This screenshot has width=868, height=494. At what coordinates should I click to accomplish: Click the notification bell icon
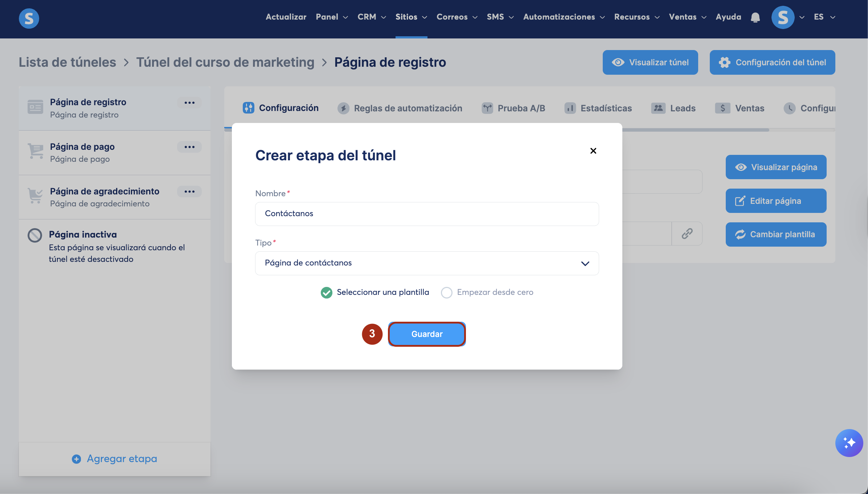[755, 17]
